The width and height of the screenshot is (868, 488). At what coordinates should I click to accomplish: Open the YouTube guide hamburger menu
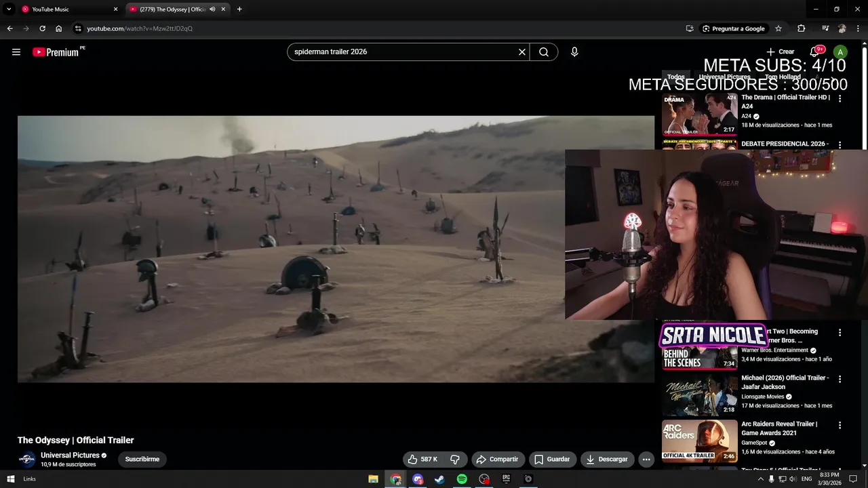[16, 52]
